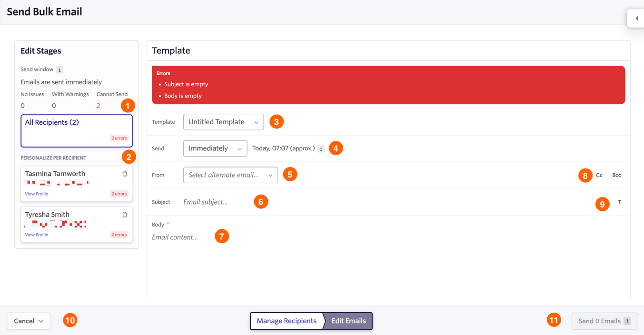Expand the Select alternate email dropdown
Image resolution: width=644 pixels, height=335 pixels.
230,175
